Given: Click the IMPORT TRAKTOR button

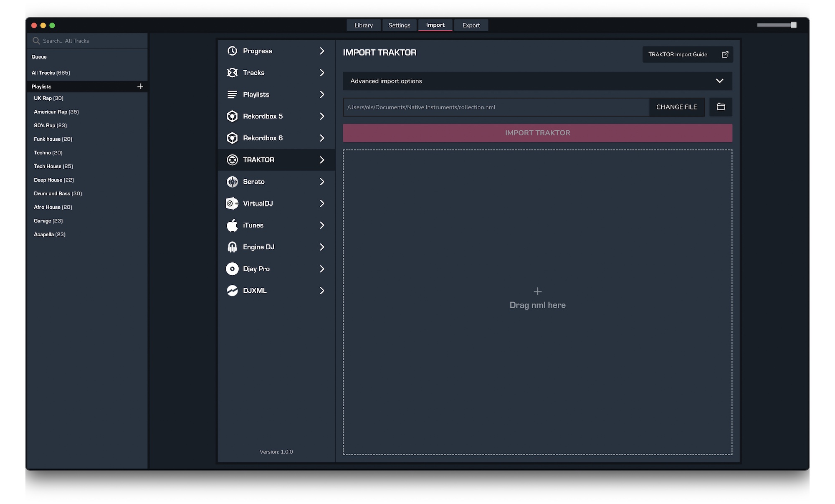Looking at the screenshot, I should pos(538,133).
